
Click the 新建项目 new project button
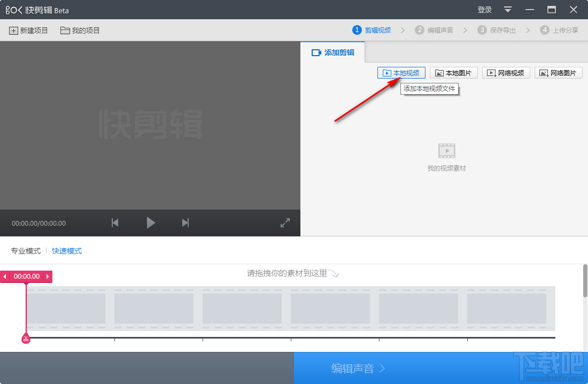coord(28,30)
